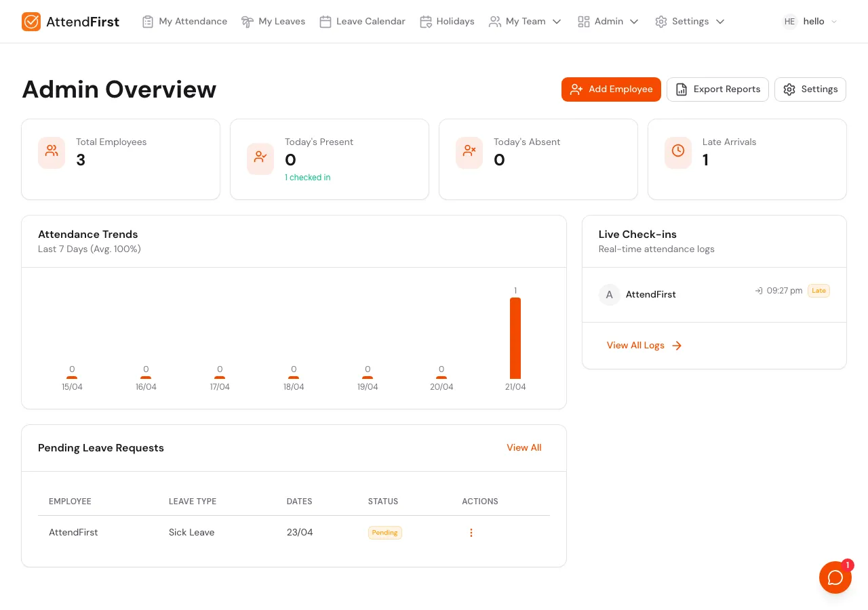Click the Holidays calendar icon

[426, 21]
